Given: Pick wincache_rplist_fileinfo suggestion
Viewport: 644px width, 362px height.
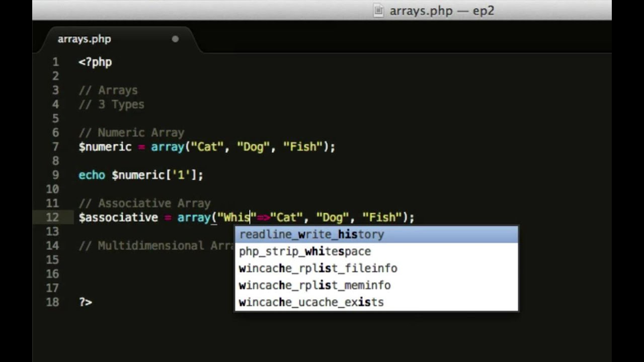Looking at the screenshot, I should tap(376, 268).
